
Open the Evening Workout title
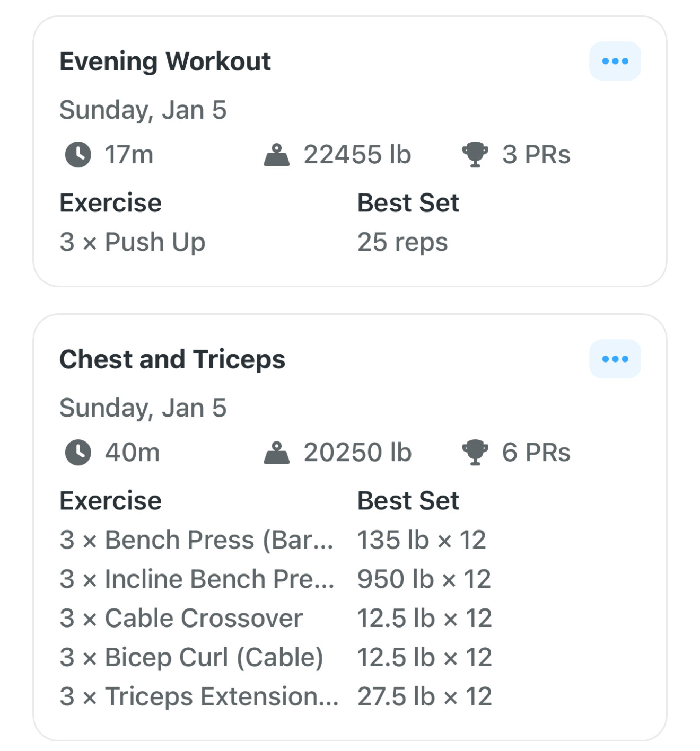pyautogui.click(x=165, y=61)
